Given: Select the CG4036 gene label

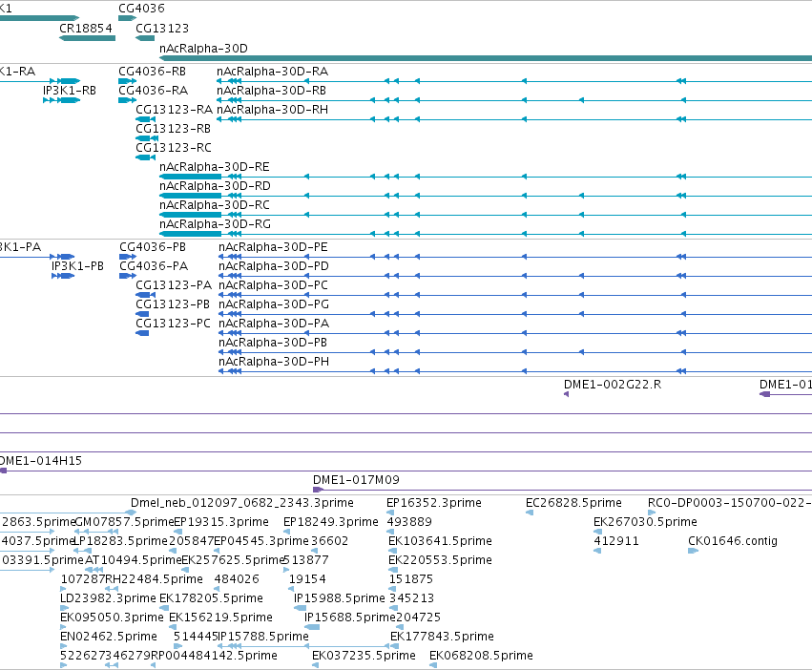Looking at the screenshot, I should (x=141, y=9).
